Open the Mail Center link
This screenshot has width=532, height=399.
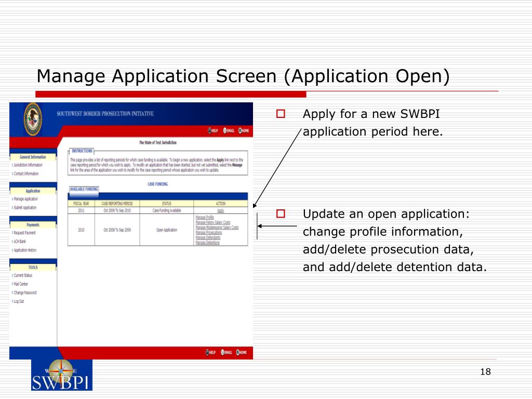(x=21, y=284)
